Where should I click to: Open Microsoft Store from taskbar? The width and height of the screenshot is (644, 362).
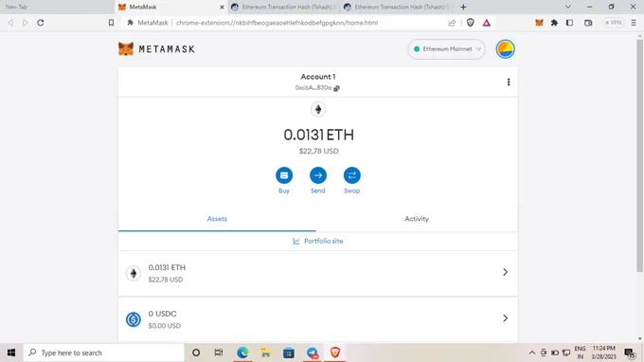click(x=289, y=353)
